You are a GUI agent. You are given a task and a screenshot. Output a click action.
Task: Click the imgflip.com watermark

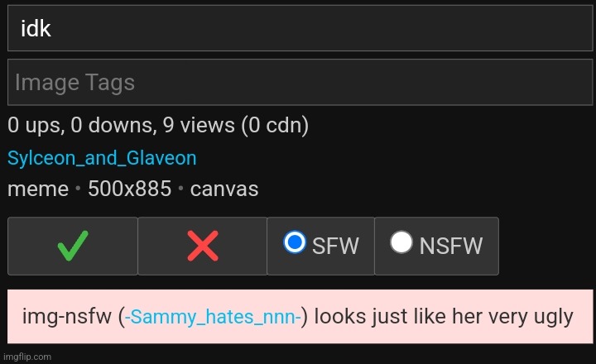coord(27,357)
